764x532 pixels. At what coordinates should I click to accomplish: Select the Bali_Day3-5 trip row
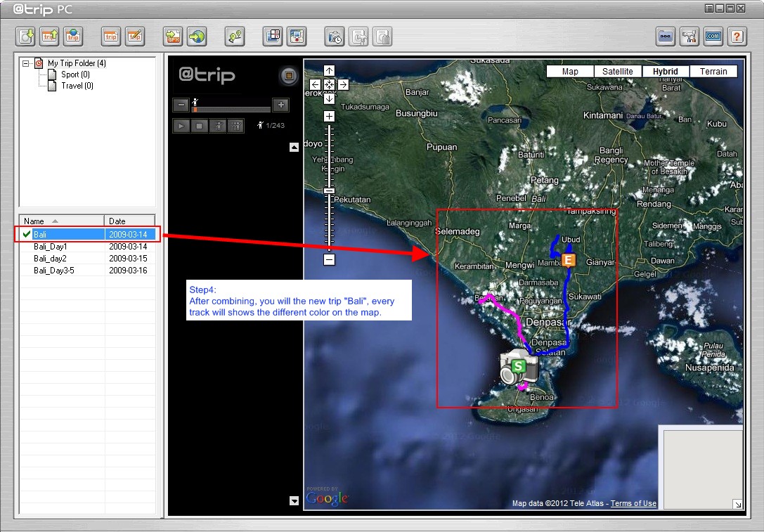tap(88, 271)
